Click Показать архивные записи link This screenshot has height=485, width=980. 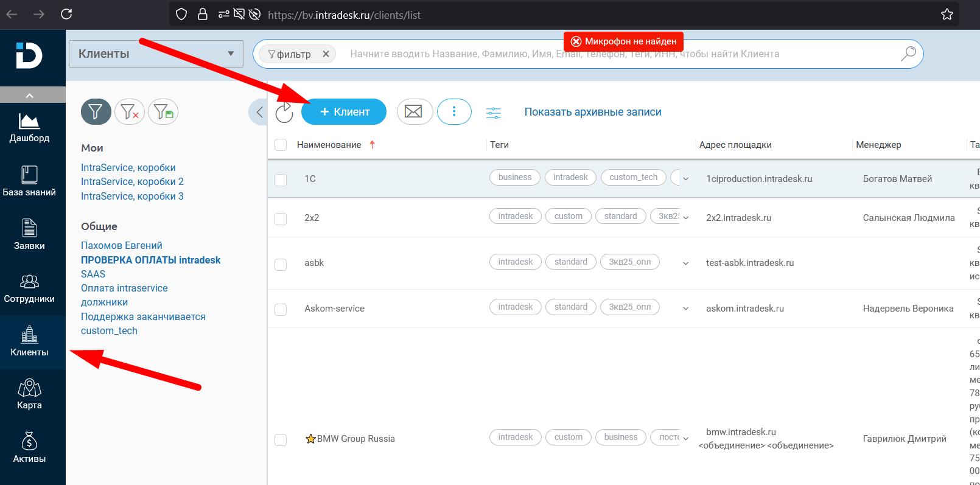(593, 112)
